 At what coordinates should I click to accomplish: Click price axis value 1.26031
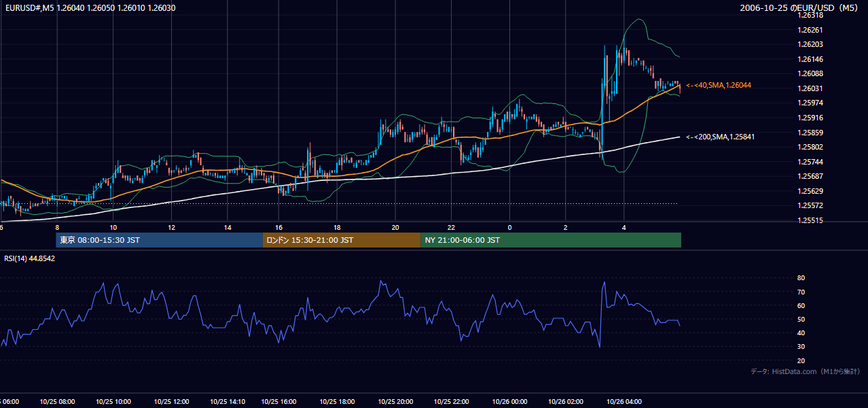point(810,88)
